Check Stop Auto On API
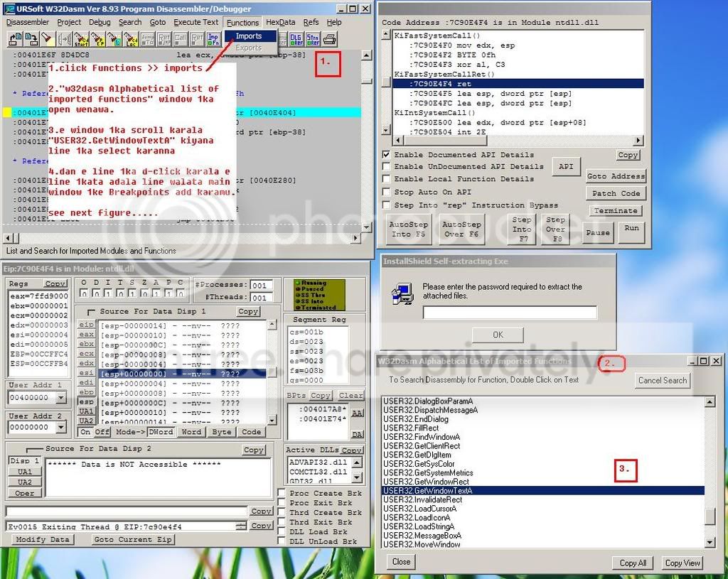728x579 pixels. tap(386, 192)
